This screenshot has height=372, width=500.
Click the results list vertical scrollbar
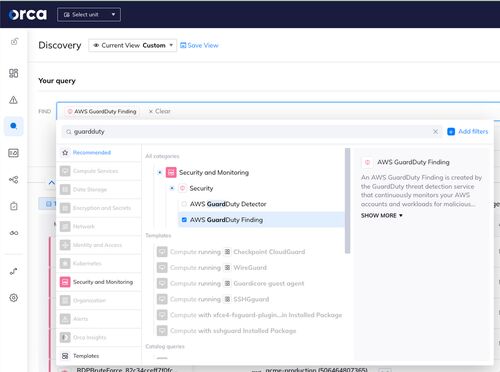tap(347, 201)
